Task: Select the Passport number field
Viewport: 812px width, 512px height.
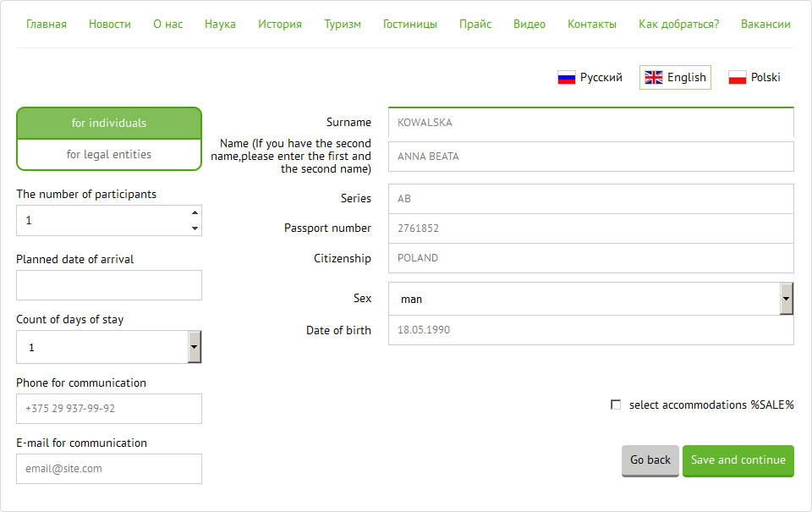Action: (x=590, y=228)
